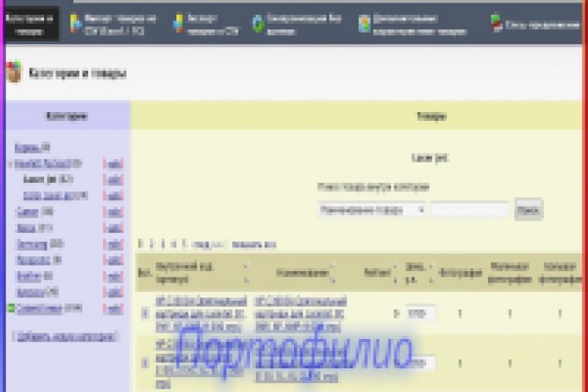Click the show all link after pagination
Viewport: 588px width, 392px height.
click(254, 245)
